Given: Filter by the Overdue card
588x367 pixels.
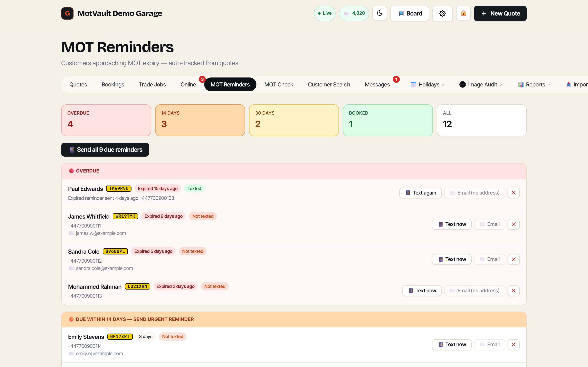Looking at the screenshot, I should click(106, 120).
